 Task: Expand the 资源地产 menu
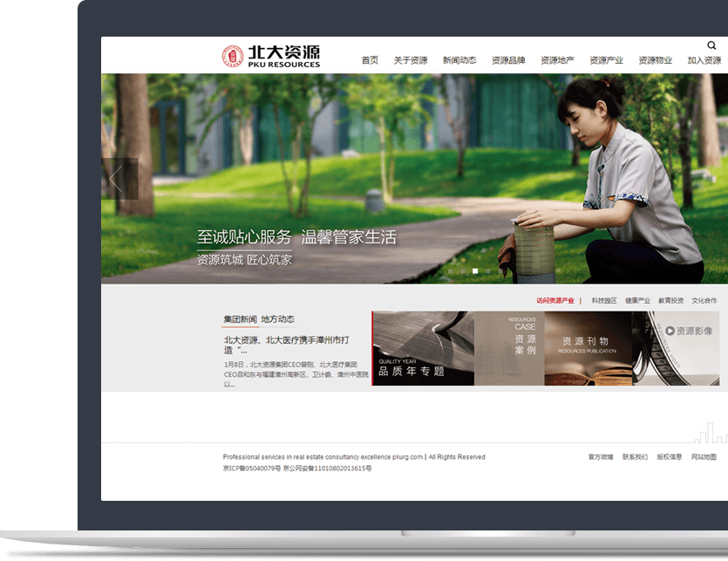[x=557, y=60]
